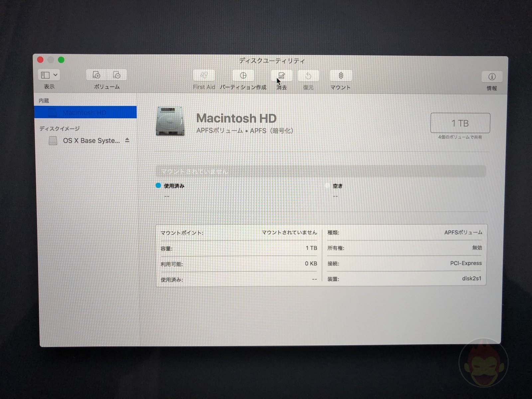Click the 空き legend label

[x=337, y=186]
